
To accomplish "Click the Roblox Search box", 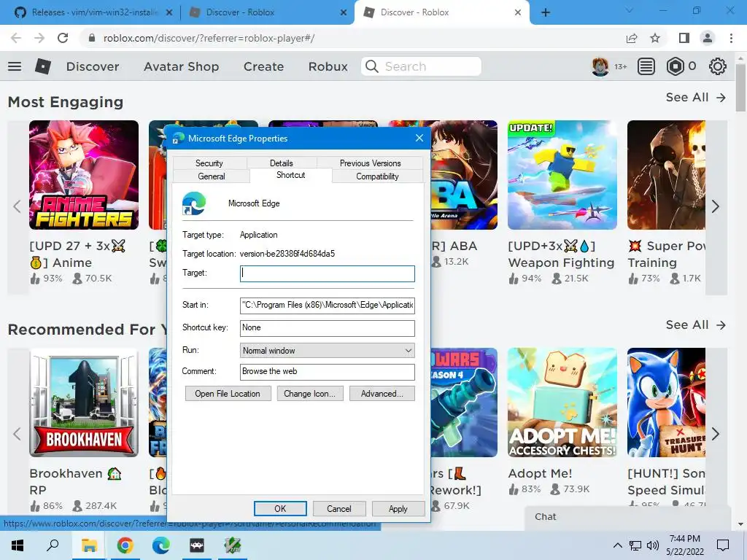I will pos(421,66).
